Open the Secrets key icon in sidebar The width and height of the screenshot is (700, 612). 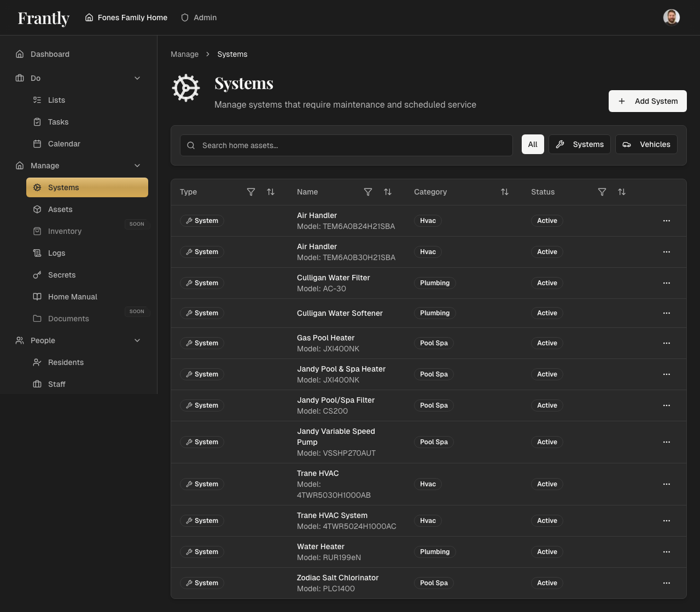[x=37, y=275]
